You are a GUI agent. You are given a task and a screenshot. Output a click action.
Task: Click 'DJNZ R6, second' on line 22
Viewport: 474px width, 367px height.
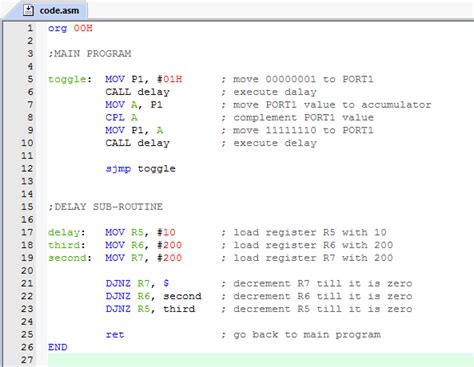point(153,296)
